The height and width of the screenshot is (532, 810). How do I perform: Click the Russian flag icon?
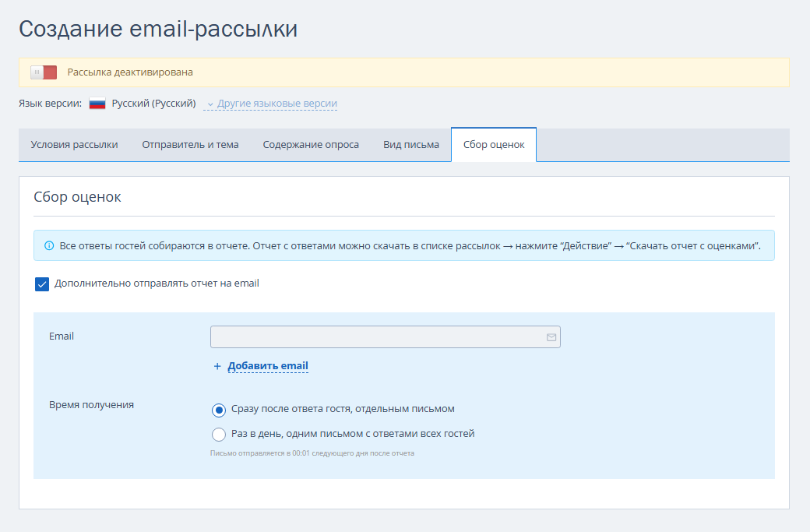[x=97, y=104]
